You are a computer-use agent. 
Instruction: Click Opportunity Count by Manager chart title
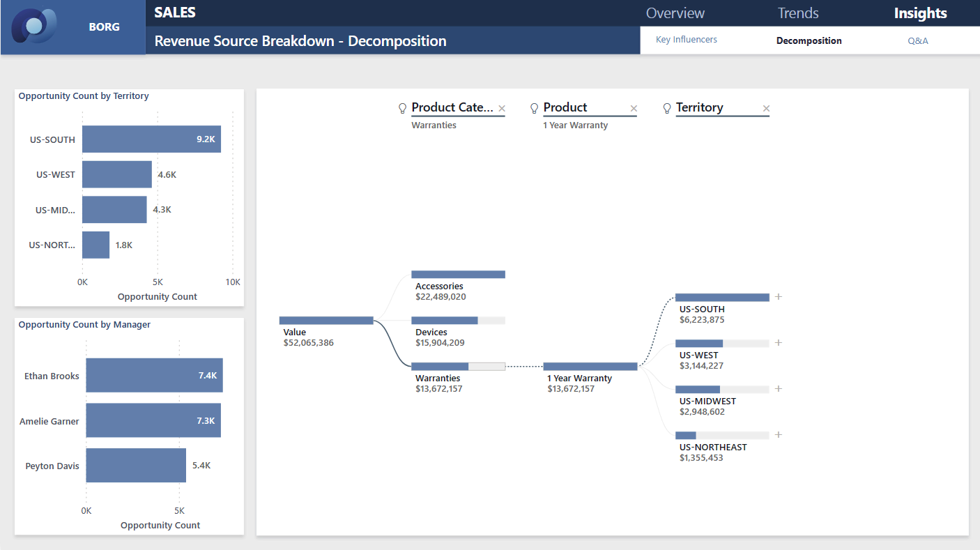[x=84, y=325]
